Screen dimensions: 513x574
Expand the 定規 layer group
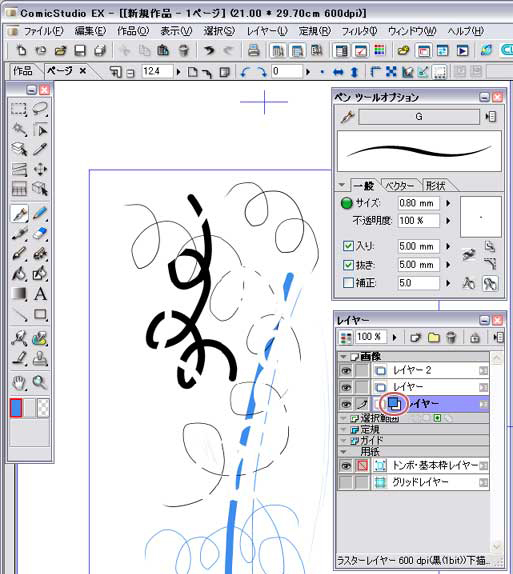click(x=343, y=429)
